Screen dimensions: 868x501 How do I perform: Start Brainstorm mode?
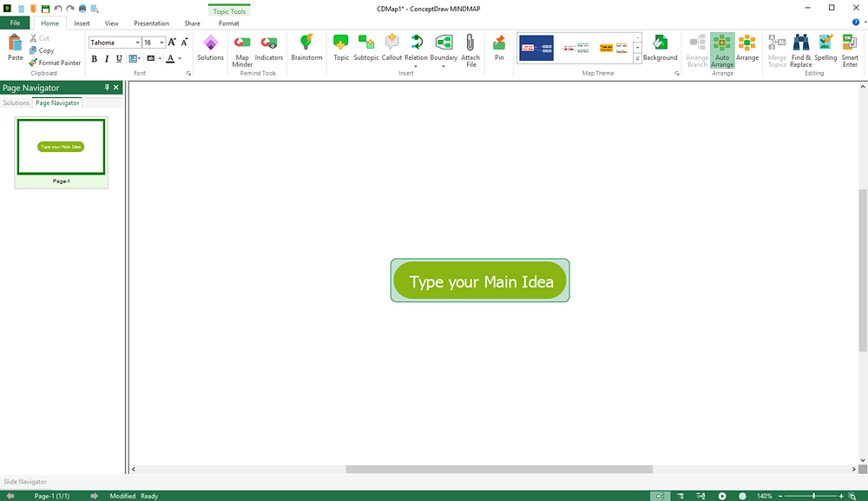click(306, 43)
